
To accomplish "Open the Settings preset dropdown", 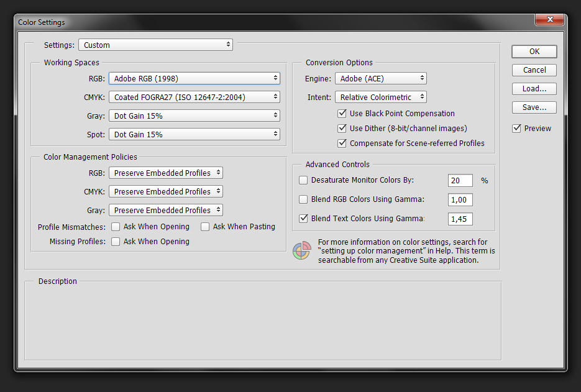I will pyautogui.click(x=155, y=45).
